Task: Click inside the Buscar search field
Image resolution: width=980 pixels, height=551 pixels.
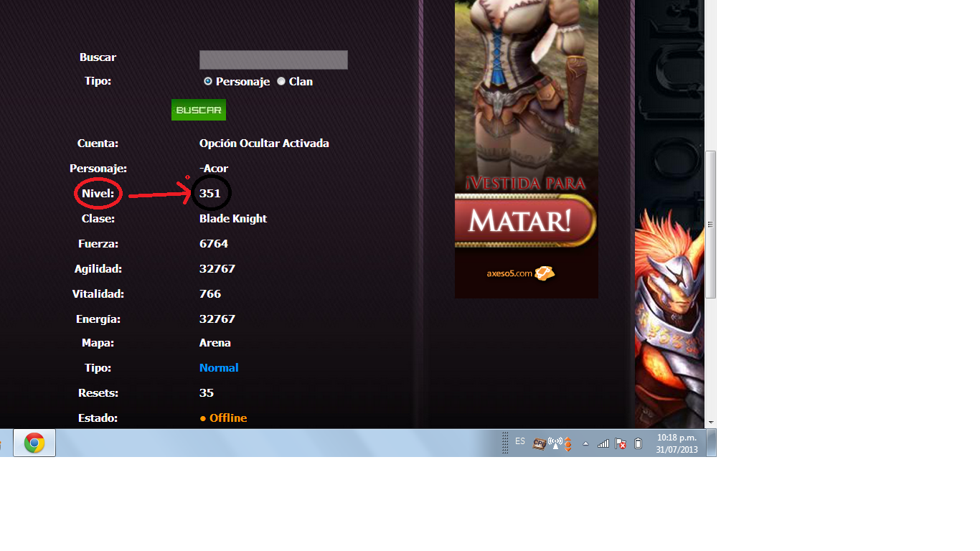Action: 273,60
